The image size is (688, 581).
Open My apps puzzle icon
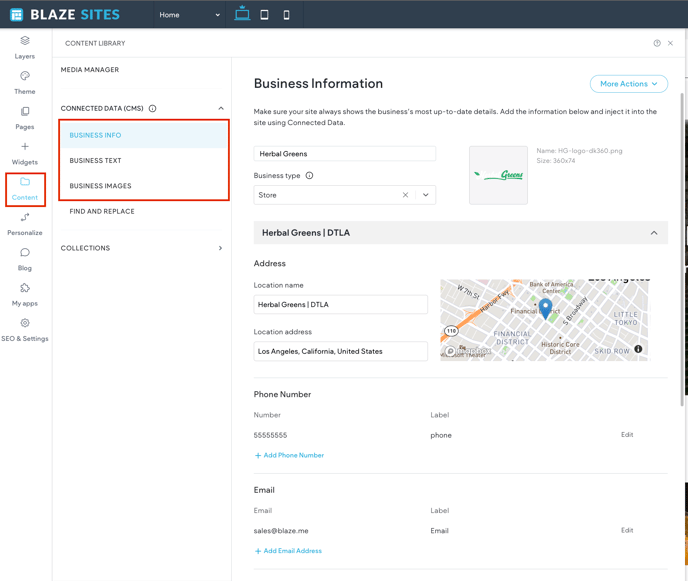pos(25,288)
